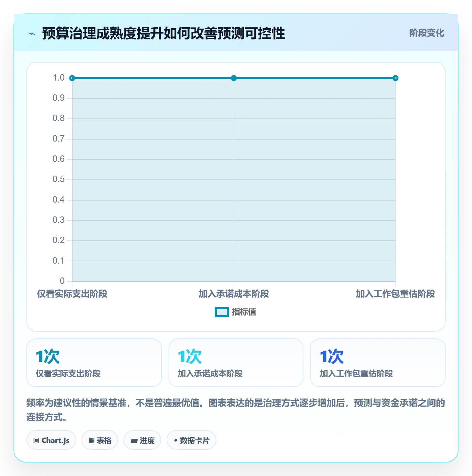The height and width of the screenshot is (476, 472).
Task: Click the 进度 tag chip
Action: tap(142, 440)
